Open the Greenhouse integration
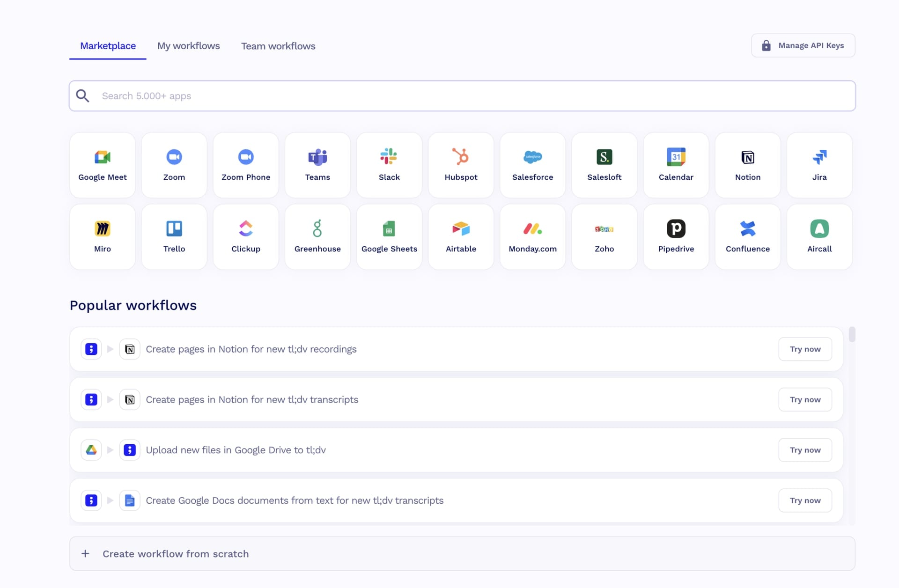This screenshot has height=588, width=899. 317,236
